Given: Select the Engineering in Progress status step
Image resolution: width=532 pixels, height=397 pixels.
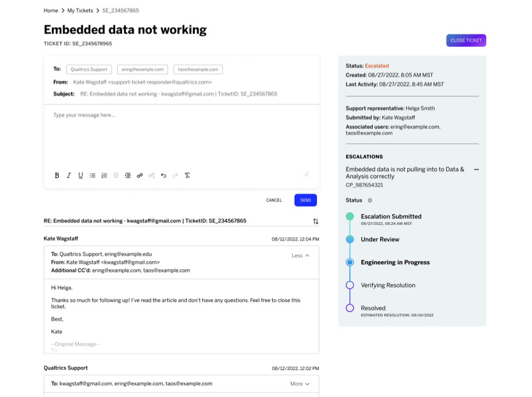Looking at the screenshot, I should [x=395, y=262].
